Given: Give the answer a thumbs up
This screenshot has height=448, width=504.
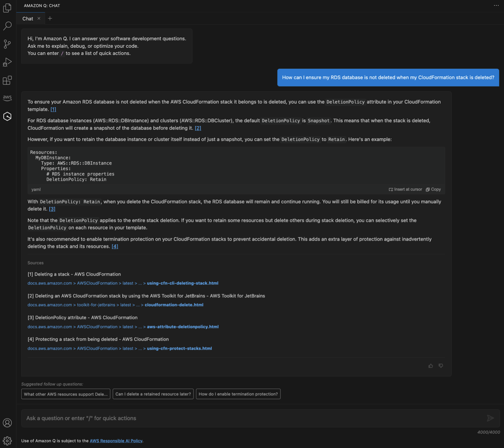Looking at the screenshot, I should (431, 366).
